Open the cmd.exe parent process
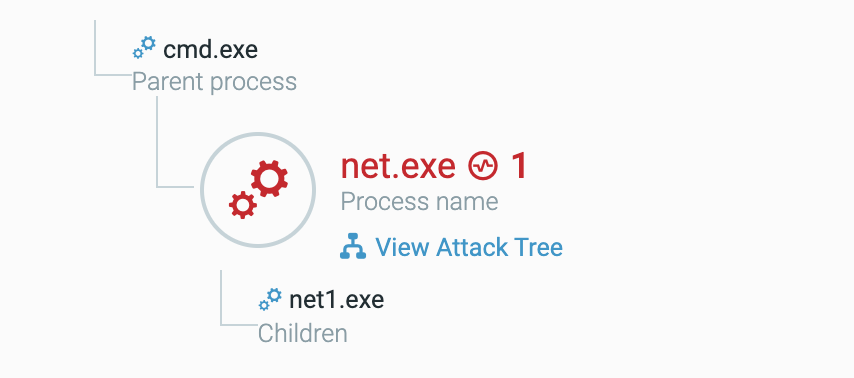 coord(210,50)
